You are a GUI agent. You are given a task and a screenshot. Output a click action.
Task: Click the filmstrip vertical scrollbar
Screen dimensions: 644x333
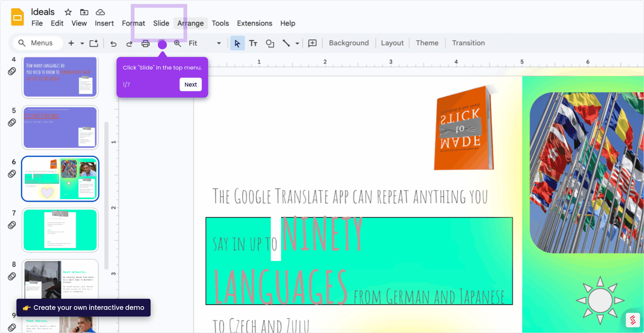(106, 195)
